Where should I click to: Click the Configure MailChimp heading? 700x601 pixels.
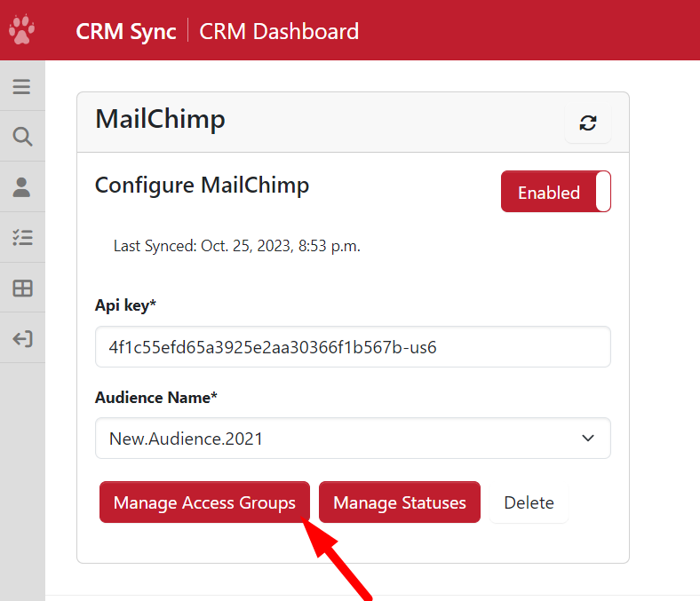click(x=202, y=186)
